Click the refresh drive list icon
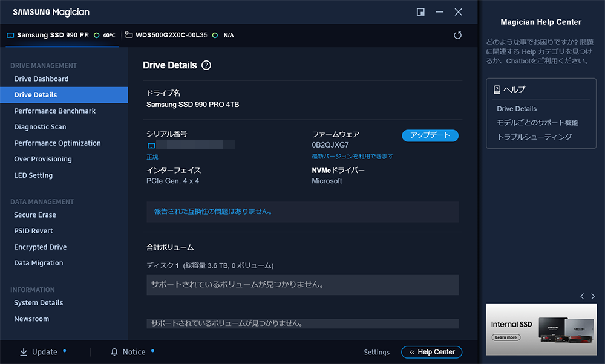Screen dimensions: 605x364 click(x=457, y=36)
